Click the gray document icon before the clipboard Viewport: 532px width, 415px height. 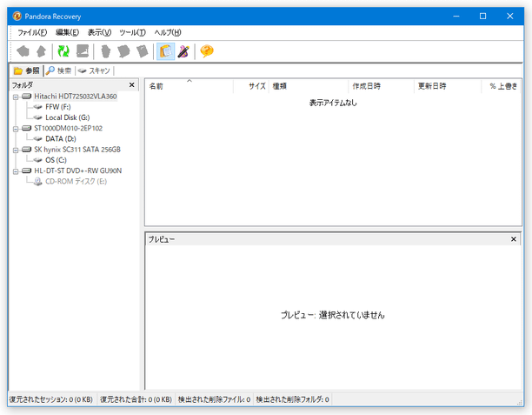[x=143, y=51]
